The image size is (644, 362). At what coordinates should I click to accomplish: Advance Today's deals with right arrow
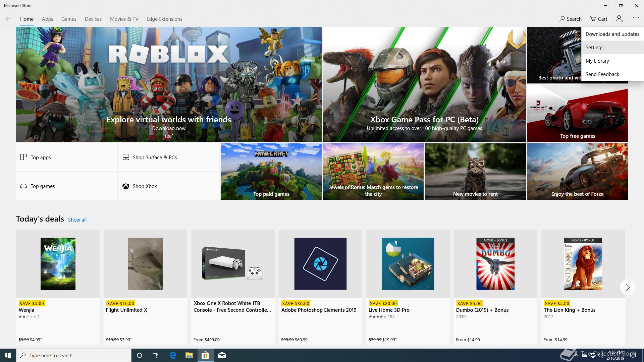pyautogui.click(x=628, y=287)
